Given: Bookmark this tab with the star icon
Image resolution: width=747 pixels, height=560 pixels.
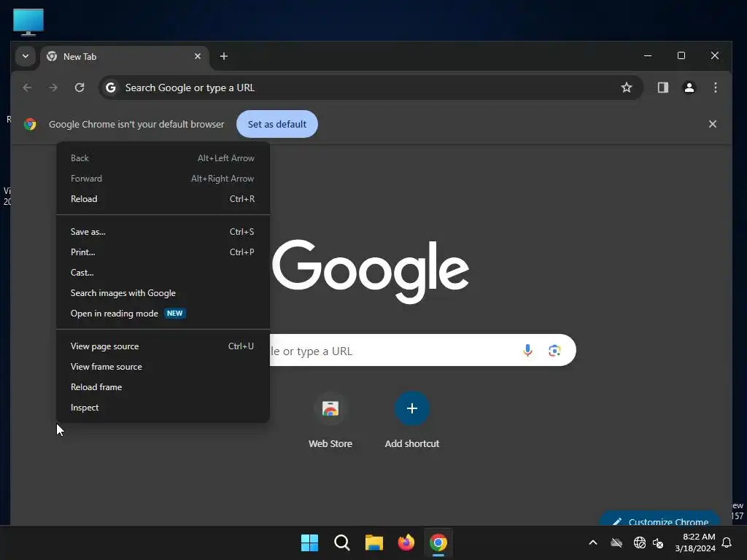Looking at the screenshot, I should pos(626,87).
